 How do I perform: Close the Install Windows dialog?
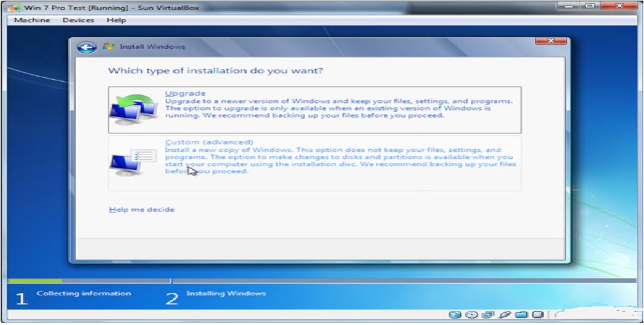click(x=551, y=41)
